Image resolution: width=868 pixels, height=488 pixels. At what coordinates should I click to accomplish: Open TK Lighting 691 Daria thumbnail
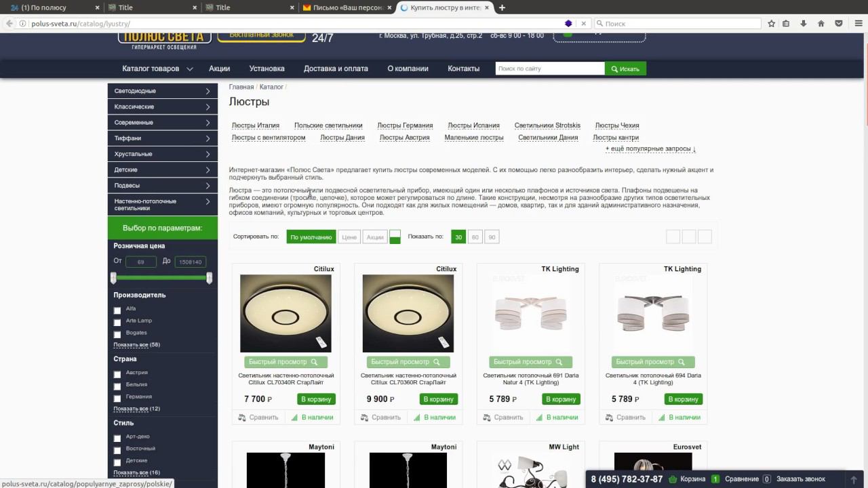530,313
